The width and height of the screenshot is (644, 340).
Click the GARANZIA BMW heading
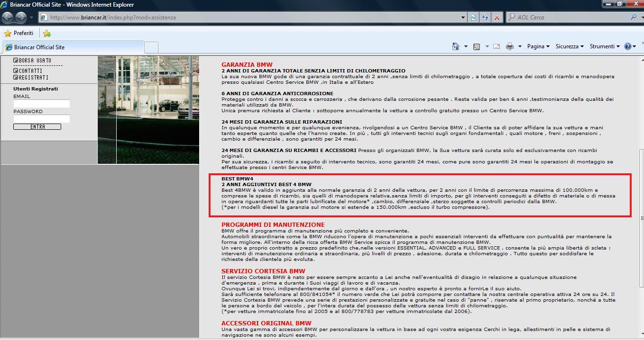[247, 64]
